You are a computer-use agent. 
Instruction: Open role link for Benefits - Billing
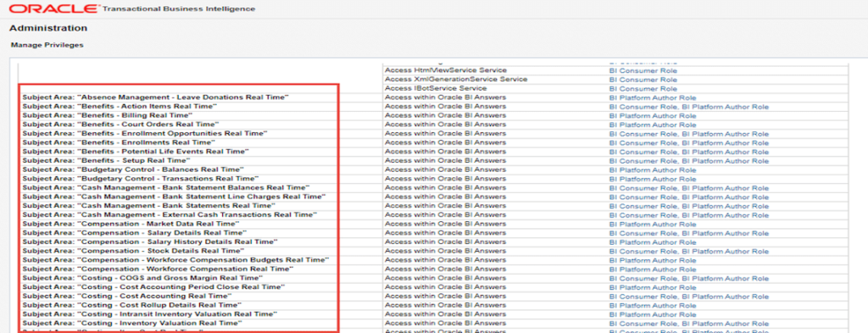click(653, 115)
